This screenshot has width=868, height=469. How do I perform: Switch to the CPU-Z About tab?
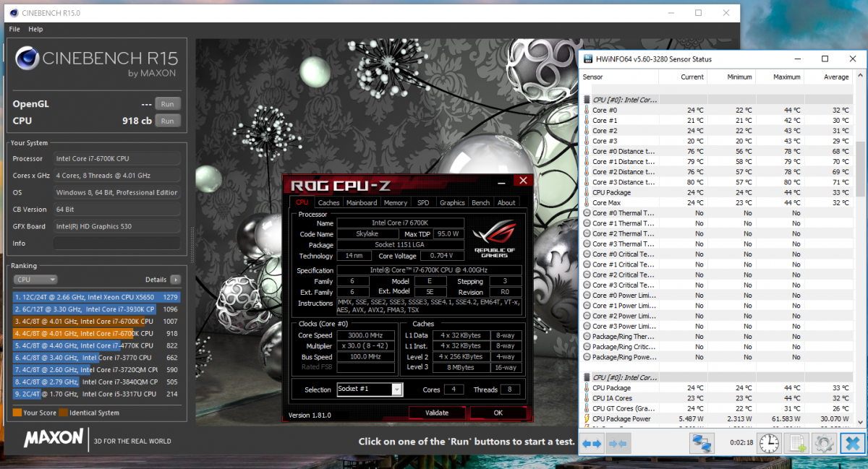click(506, 202)
